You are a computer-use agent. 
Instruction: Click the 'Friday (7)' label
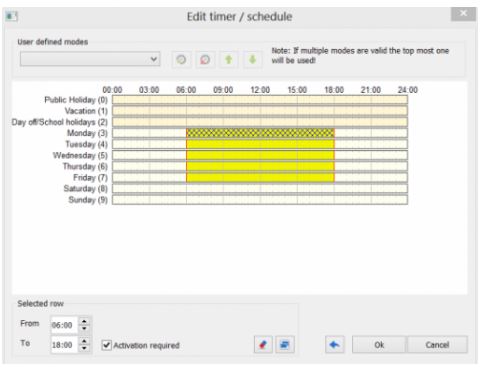pos(90,177)
